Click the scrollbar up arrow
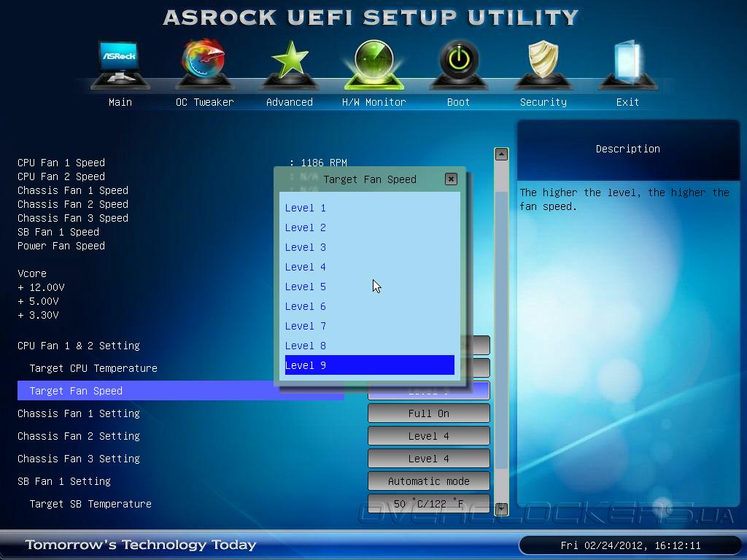 click(501, 155)
